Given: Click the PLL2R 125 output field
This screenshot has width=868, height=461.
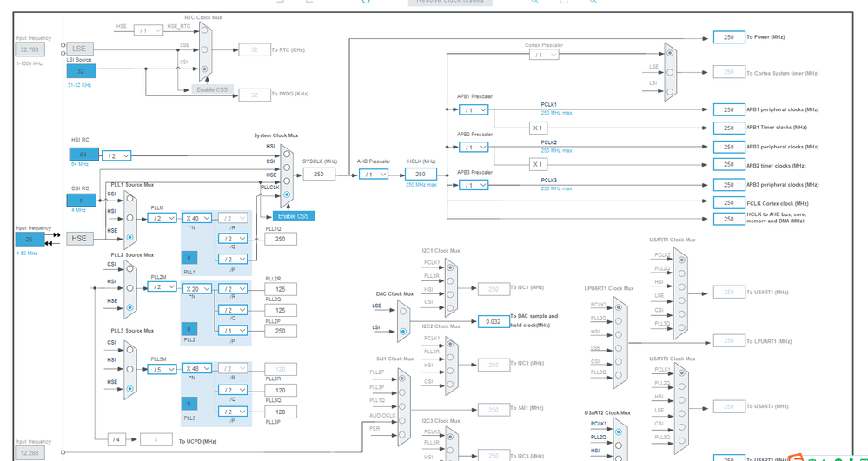Looking at the screenshot, I should (280, 289).
